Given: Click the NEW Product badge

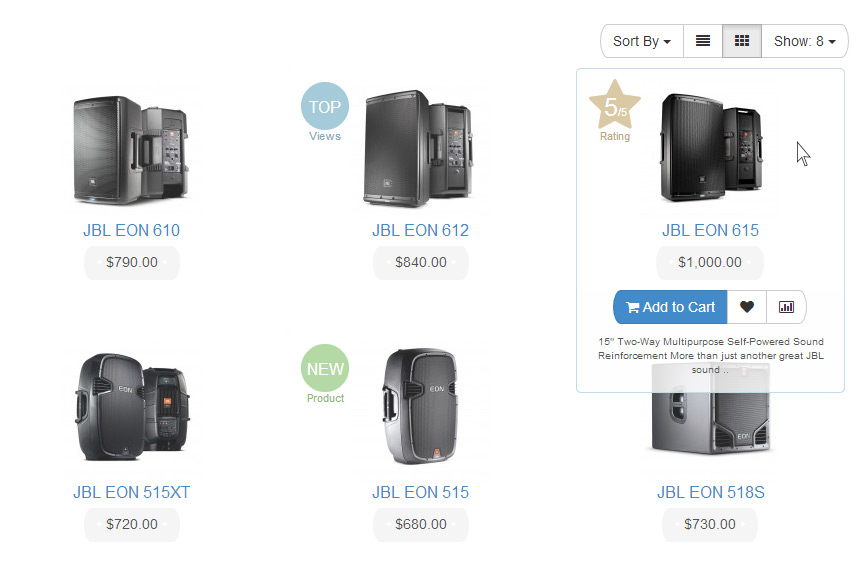Looking at the screenshot, I should click(325, 369).
